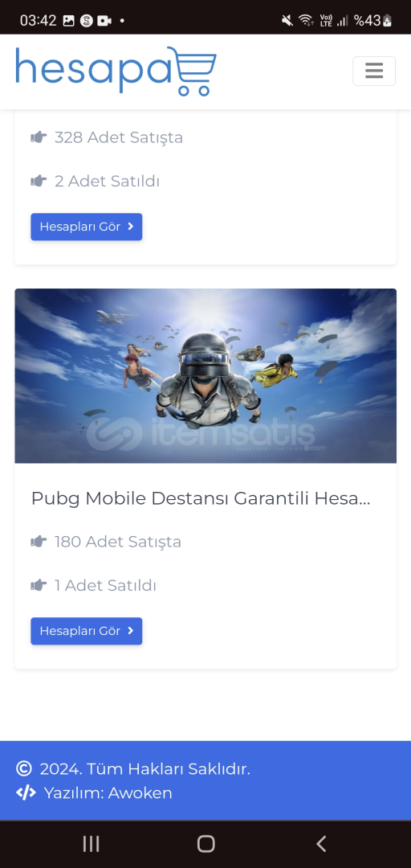The image size is (411, 868).
Task: Tap Android back navigation arrow
Action: [321, 844]
